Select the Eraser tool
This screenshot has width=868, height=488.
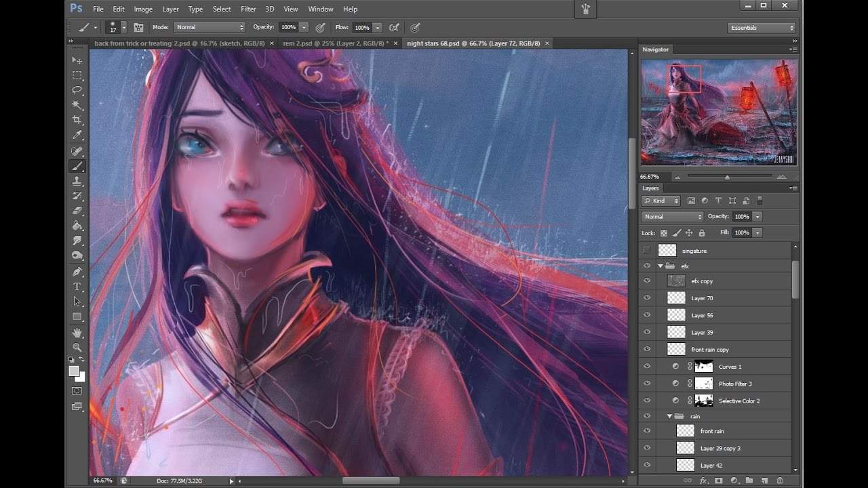pyautogui.click(x=77, y=211)
